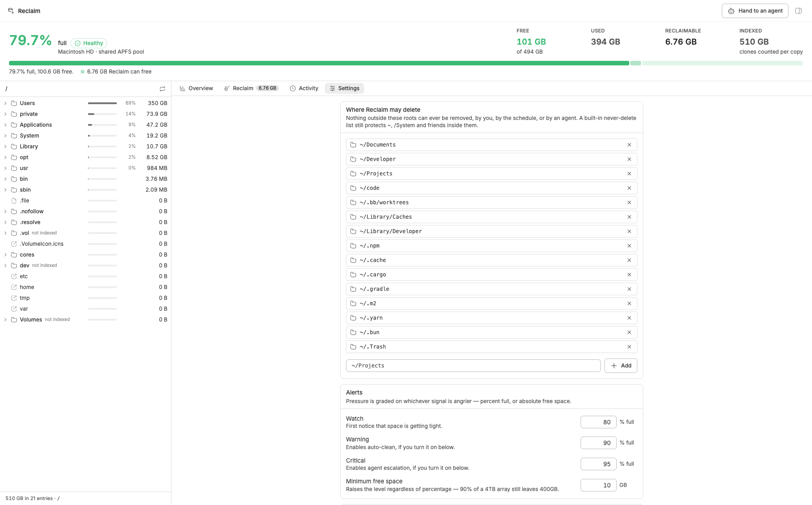The image size is (812, 505).
Task: Remove the ~/Library/Developer root
Action: [x=629, y=231]
